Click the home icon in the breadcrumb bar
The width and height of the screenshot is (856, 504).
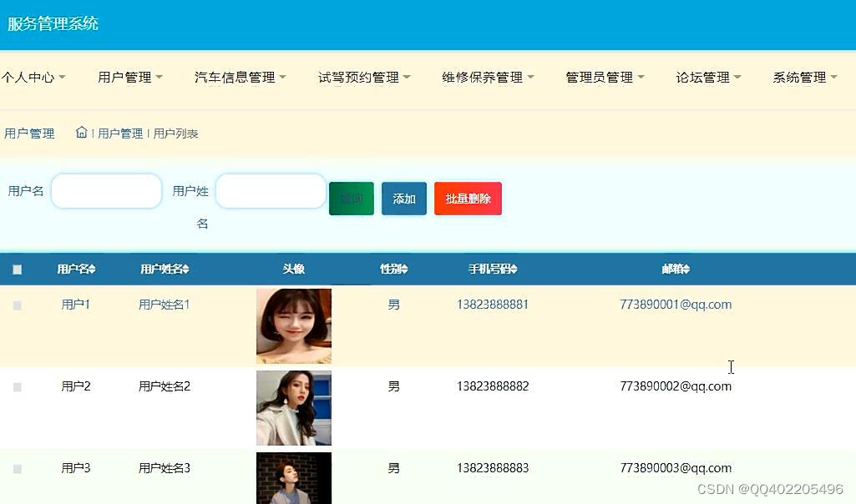[x=81, y=132]
